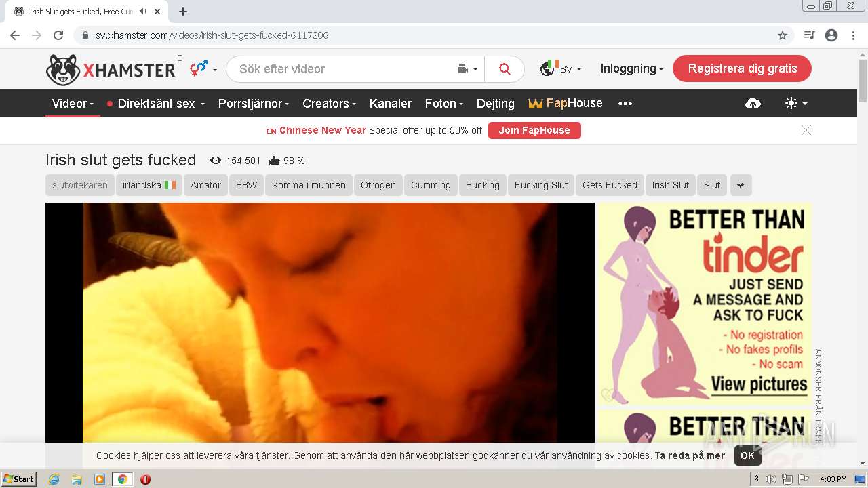Screen dimensions: 868x488
Task: Open the taskbar media player icon
Action: [100, 479]
